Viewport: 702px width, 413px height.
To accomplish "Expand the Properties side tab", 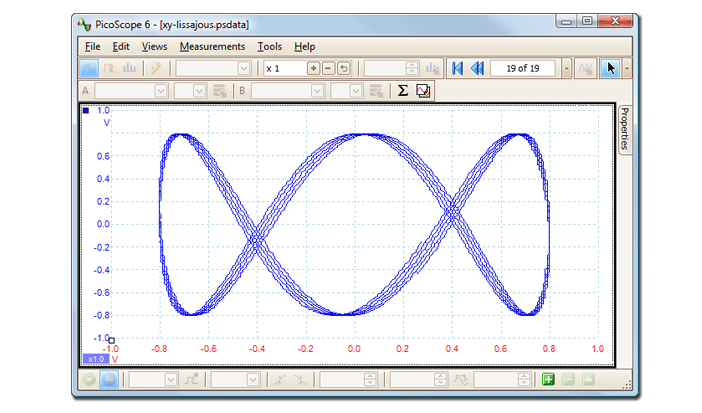I will 625,129.
